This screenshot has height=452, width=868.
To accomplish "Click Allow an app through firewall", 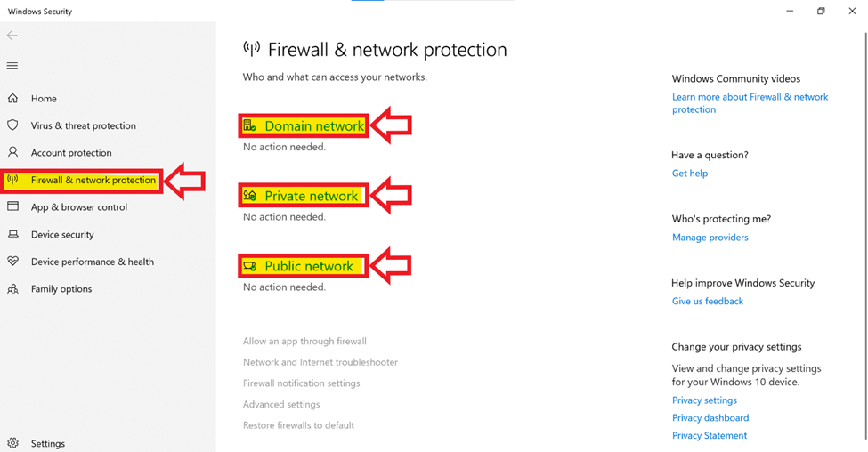I will click(304, 342).
